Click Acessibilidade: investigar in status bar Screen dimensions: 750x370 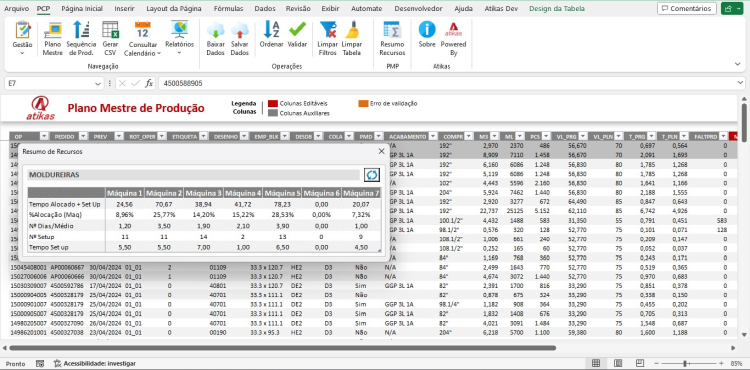click(94, 363)
